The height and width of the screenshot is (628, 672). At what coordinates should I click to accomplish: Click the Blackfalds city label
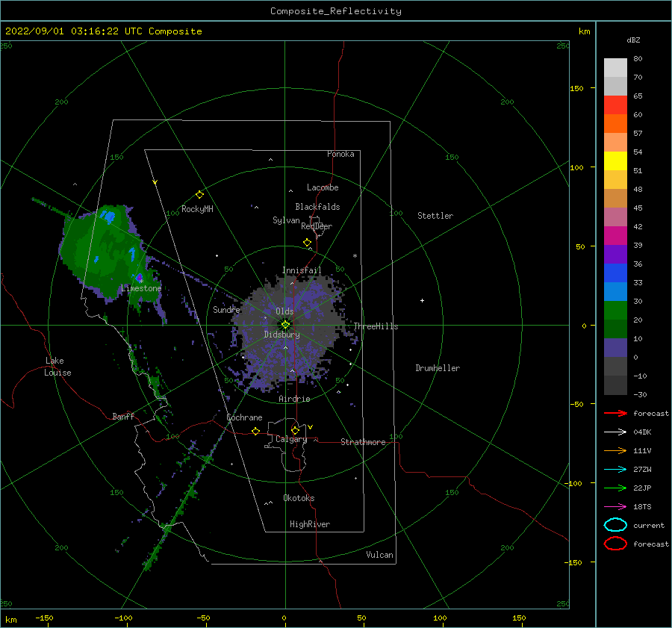point(317,207)
